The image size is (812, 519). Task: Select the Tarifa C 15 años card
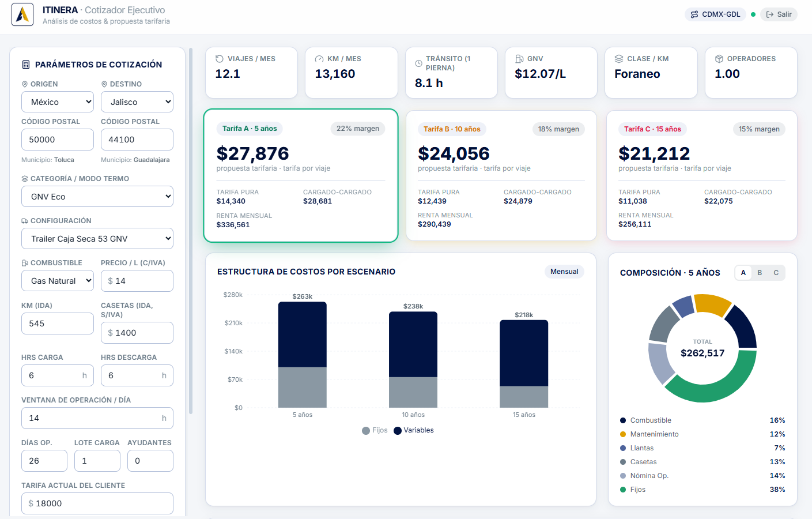(702, 176)
